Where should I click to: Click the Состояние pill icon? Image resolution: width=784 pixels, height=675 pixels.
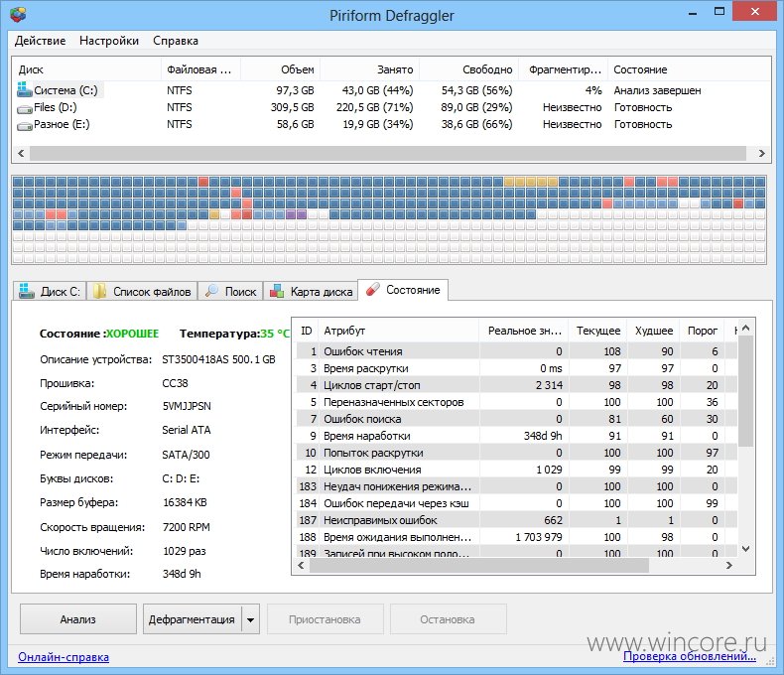pos(372,290)
